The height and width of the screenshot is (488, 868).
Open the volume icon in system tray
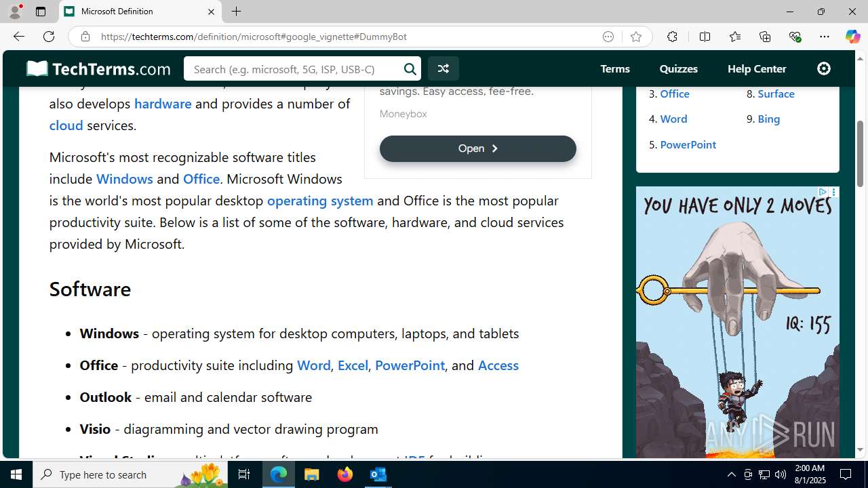(780, 474)
